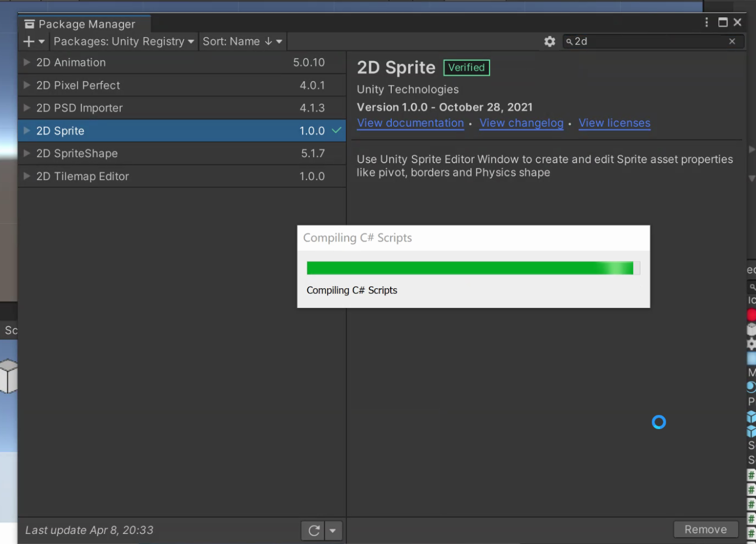Focus the package search field
Viewport: 756px width, 544px height.
pos(653,42)
